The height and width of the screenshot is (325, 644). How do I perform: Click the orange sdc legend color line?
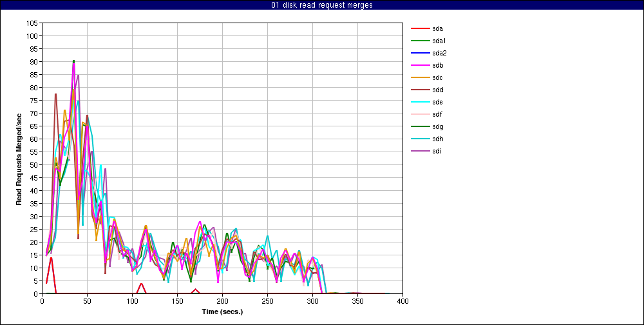[419, 78]
